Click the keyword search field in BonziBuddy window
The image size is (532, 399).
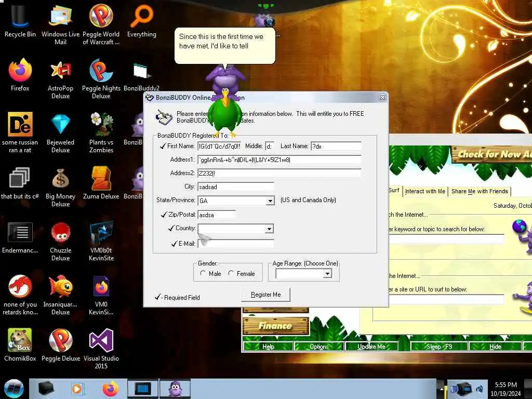pos(446,239)
